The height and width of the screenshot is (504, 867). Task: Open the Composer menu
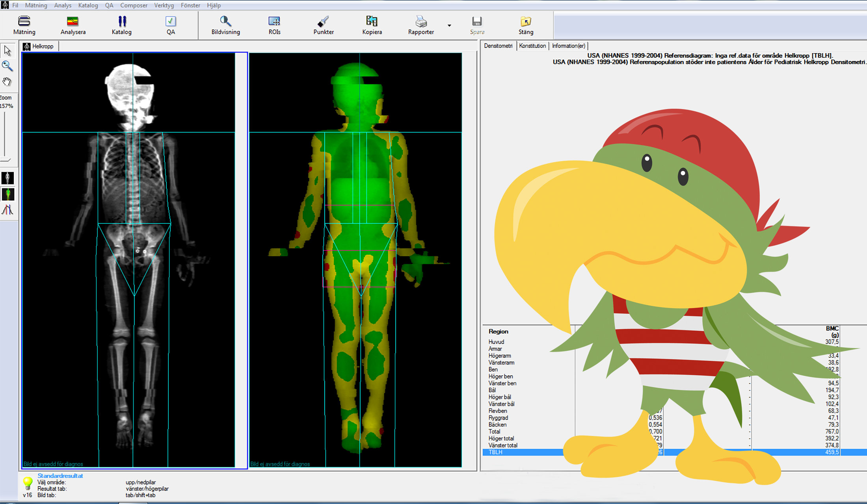pos(134,5)
